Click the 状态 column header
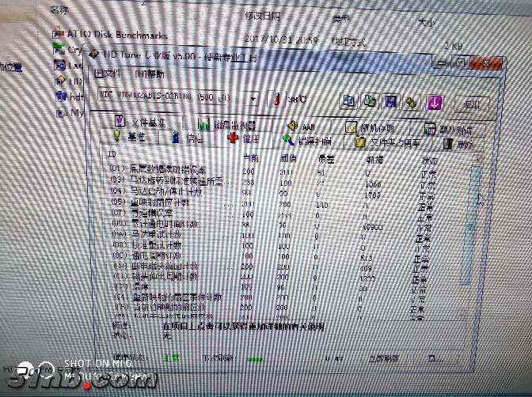 pos(429,161)
